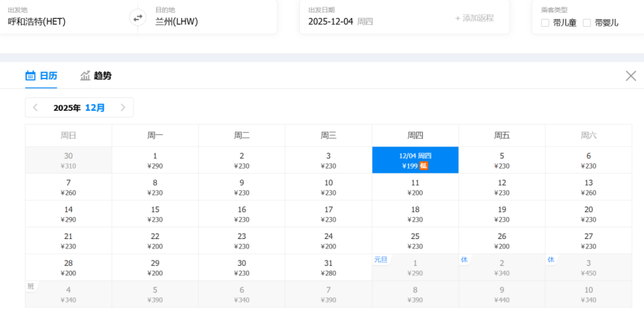Close the price calendar panel

tap(631, 76)
